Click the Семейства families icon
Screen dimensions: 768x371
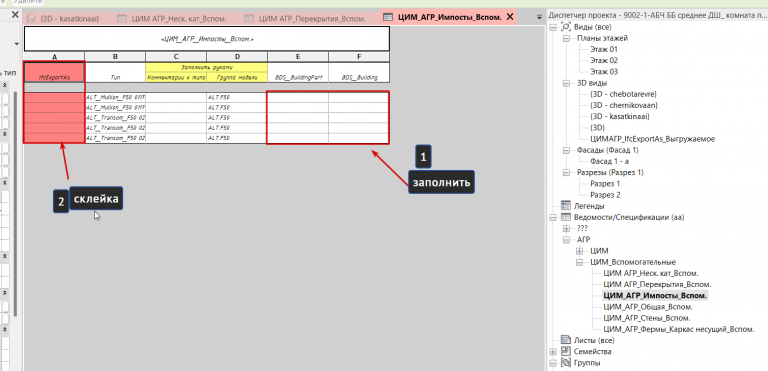[566, 351]
